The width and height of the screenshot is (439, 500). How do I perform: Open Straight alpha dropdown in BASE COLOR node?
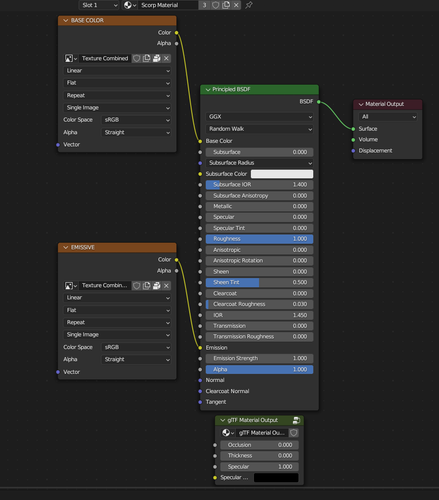point(136,132)
